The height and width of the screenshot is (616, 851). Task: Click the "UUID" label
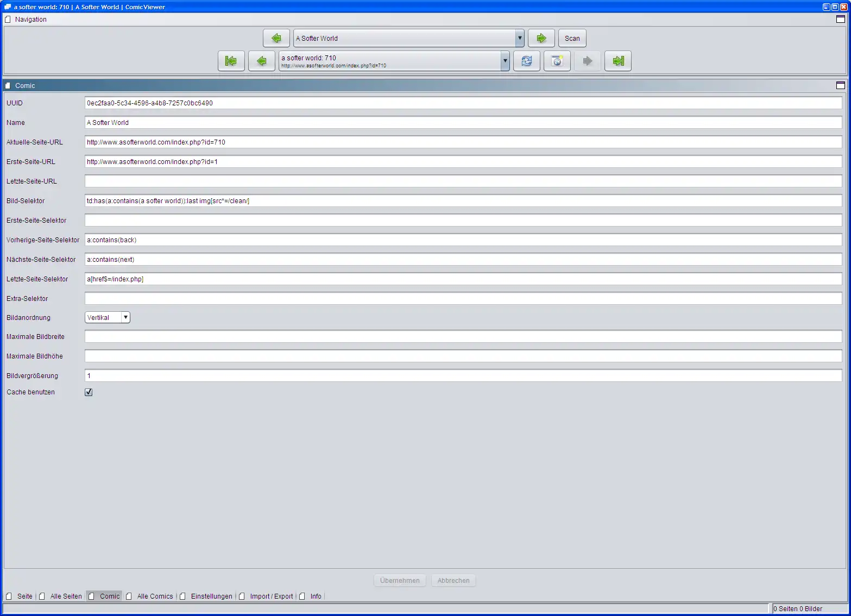point(15,103)
